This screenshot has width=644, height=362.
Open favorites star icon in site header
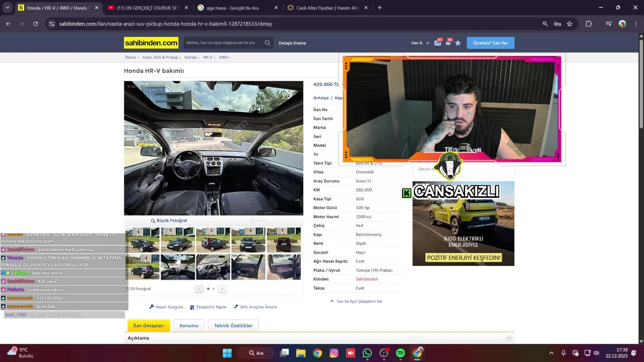458,43
